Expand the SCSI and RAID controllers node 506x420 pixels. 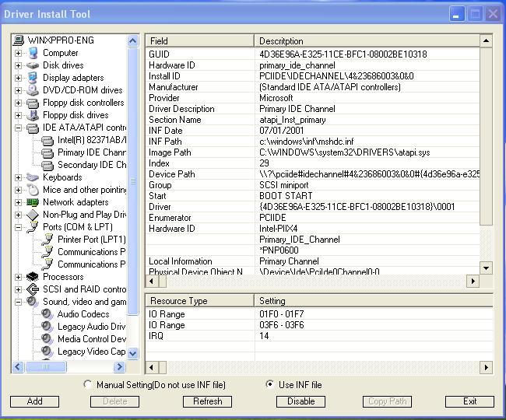(19, 289)
